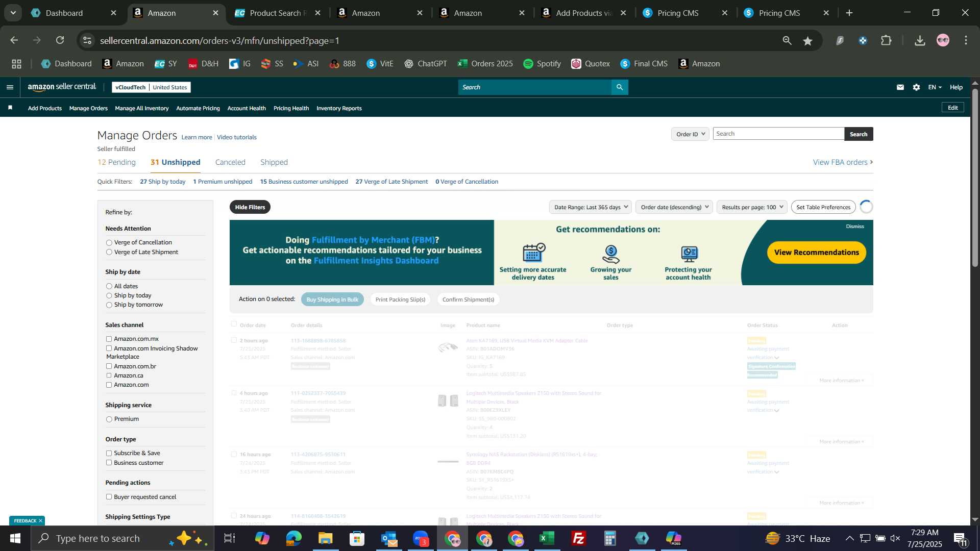Open Chrome extensions puzzle icon

(x=887, y=40)
